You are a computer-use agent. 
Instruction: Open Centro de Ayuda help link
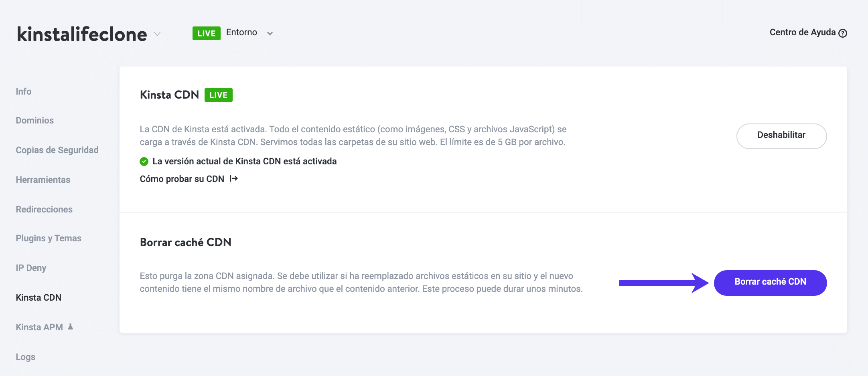coord(802,32)
